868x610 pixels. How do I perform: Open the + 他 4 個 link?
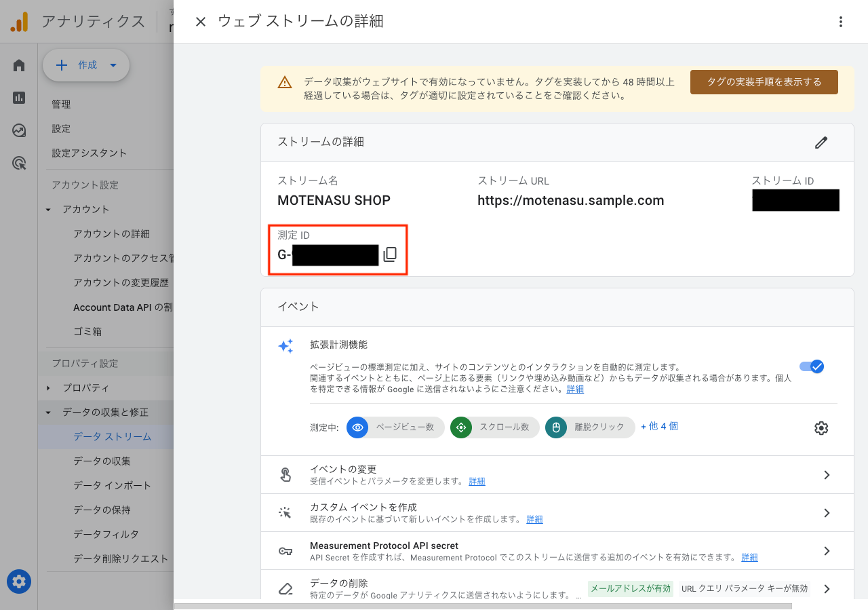pos(658,427)
